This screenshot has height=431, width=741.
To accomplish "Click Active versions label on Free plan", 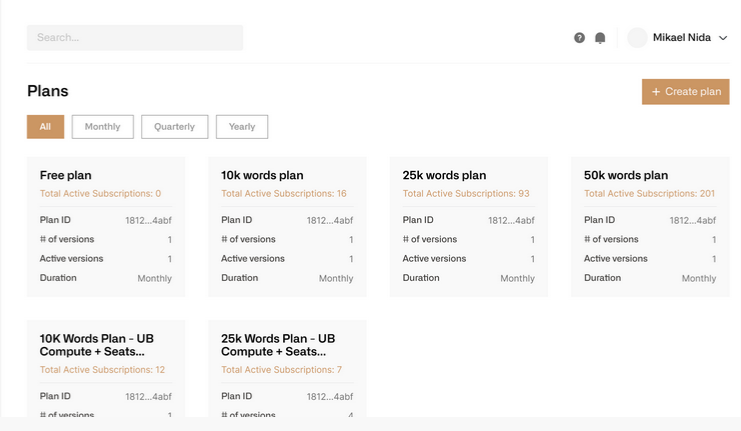I will (x=71, y=259).
